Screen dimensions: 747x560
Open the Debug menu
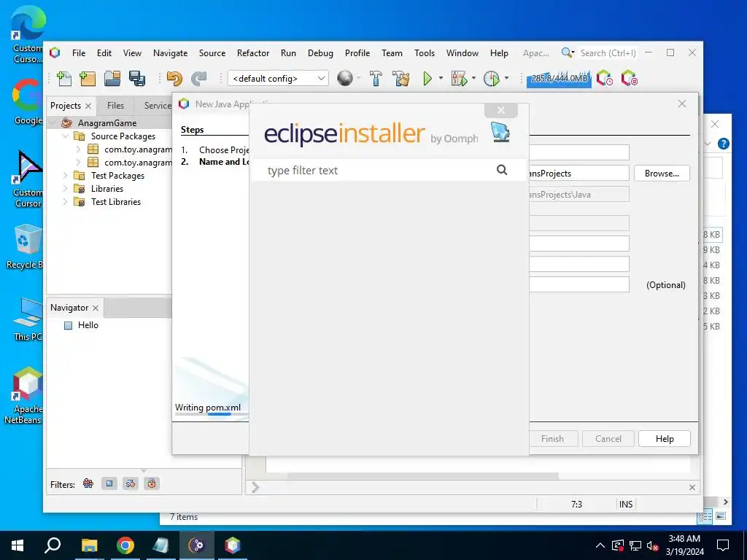click(x=320, y=52)
